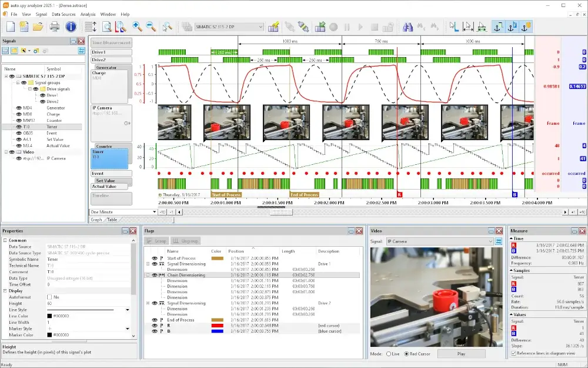Viewport: 588px width, 368px height.
Task: Select the Red Cursor mode radio button
Action: pyautogui.click(x=406, y=354)
